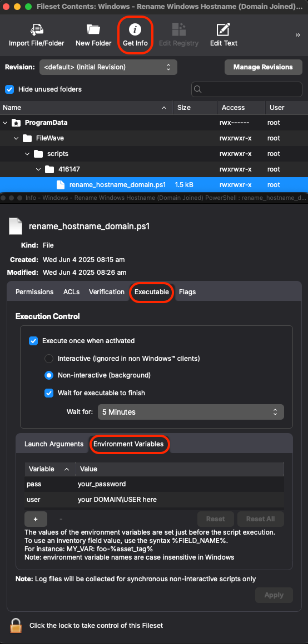This screenshot has height=644, width=308.
Task: Switch to the Flags tab
Action: tap(187, 292)
